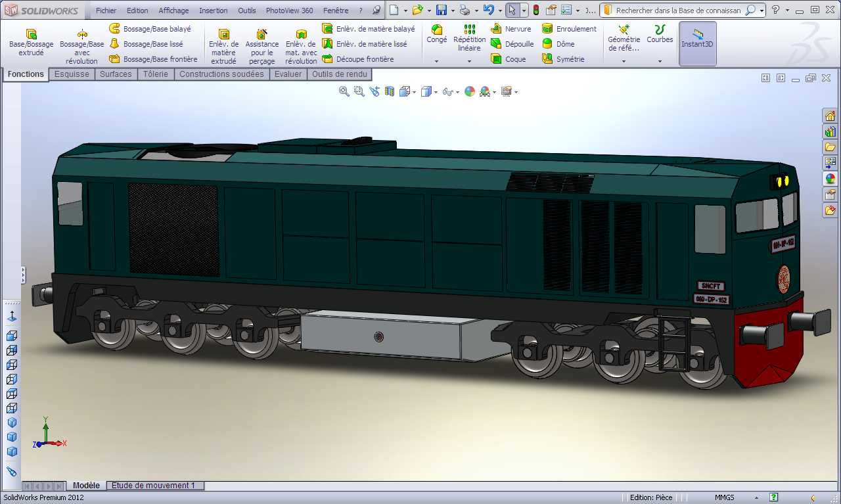
Task: Open View orientation dropdown arrow
Action: click(x=415, y=92)
